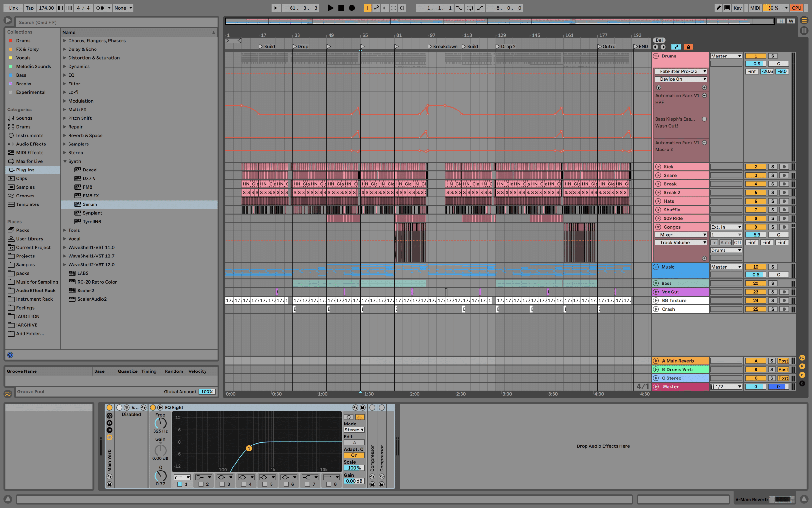Screen dimensions: 812x508
Task: Toggle Session view switch icon
Action: pos(804,31)
